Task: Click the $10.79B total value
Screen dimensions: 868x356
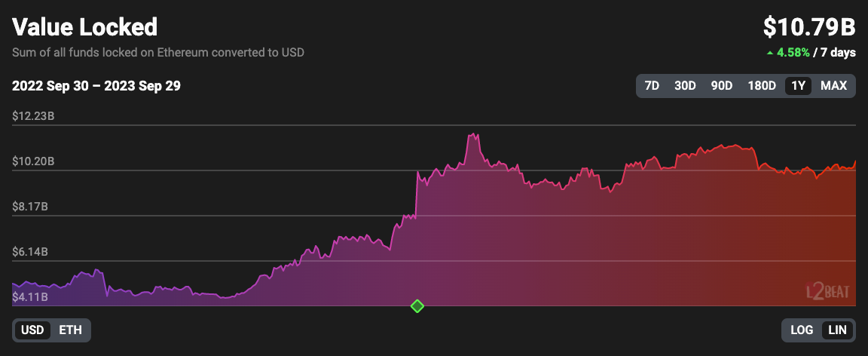Action: pos(809,27)
